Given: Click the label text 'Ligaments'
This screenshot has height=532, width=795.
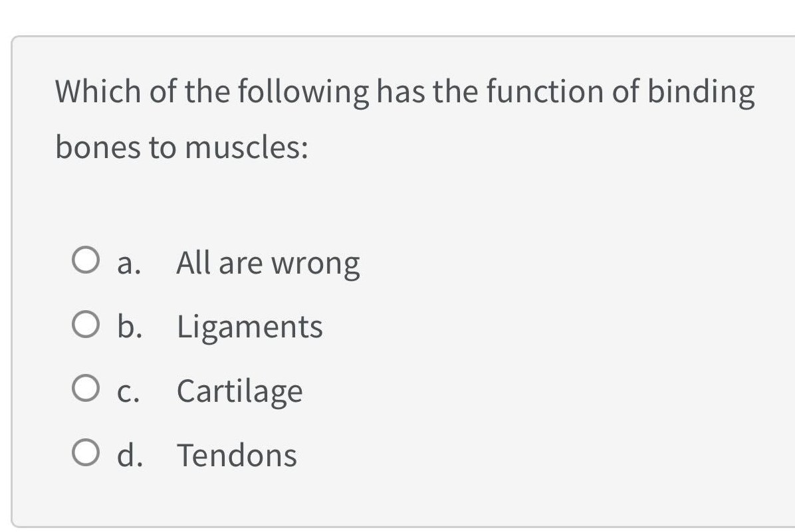Looking at the screenshot, I should click(249, 325).
